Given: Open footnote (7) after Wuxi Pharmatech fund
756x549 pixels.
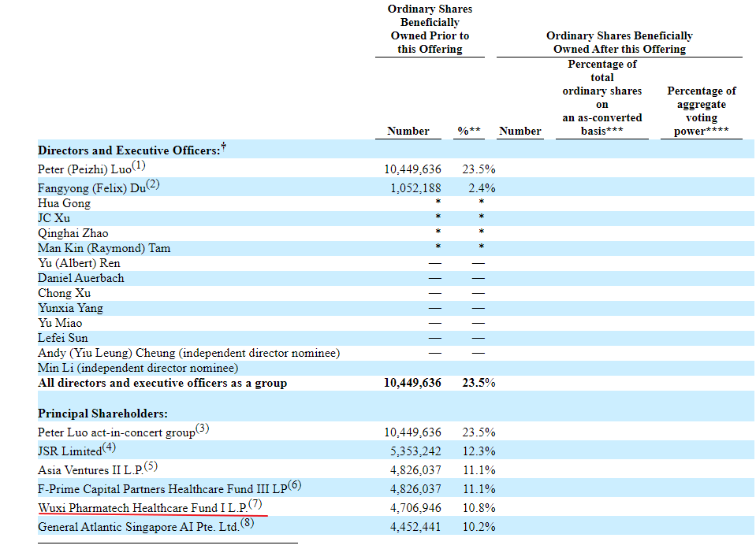Looking at the screenshot, I should 255,504.
